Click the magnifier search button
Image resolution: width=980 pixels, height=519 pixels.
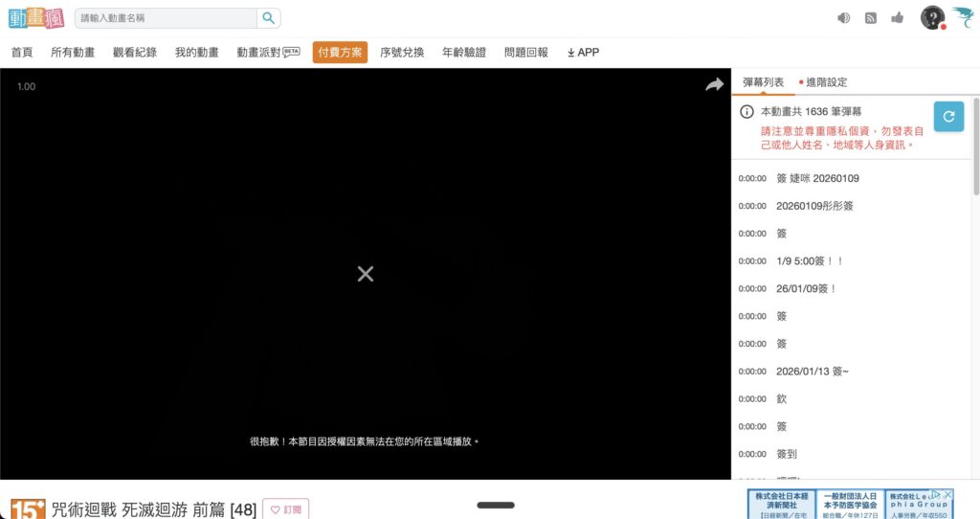click(x=269, y=18)
